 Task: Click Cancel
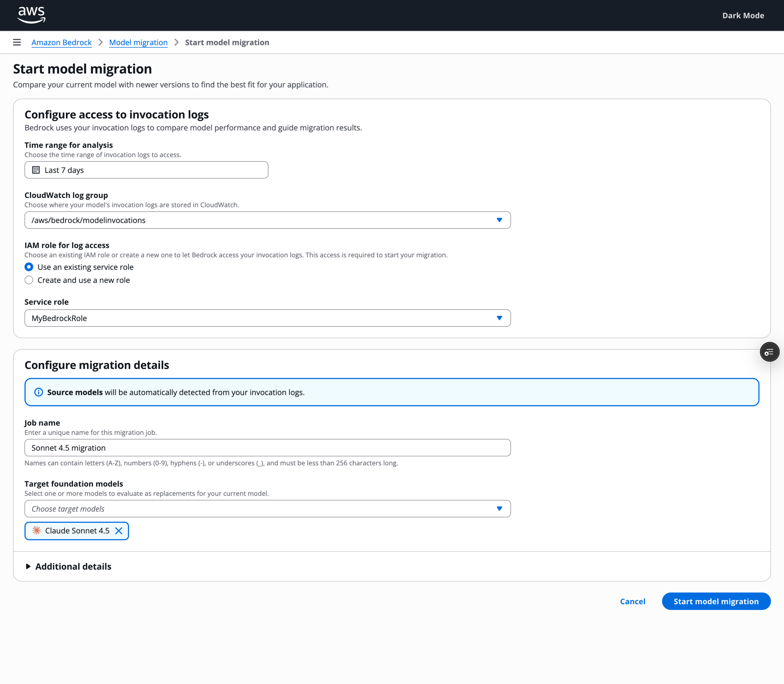632,601
